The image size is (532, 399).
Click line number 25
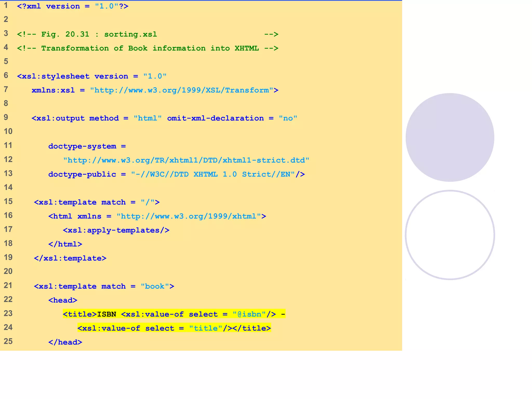(x=8, y=341)
